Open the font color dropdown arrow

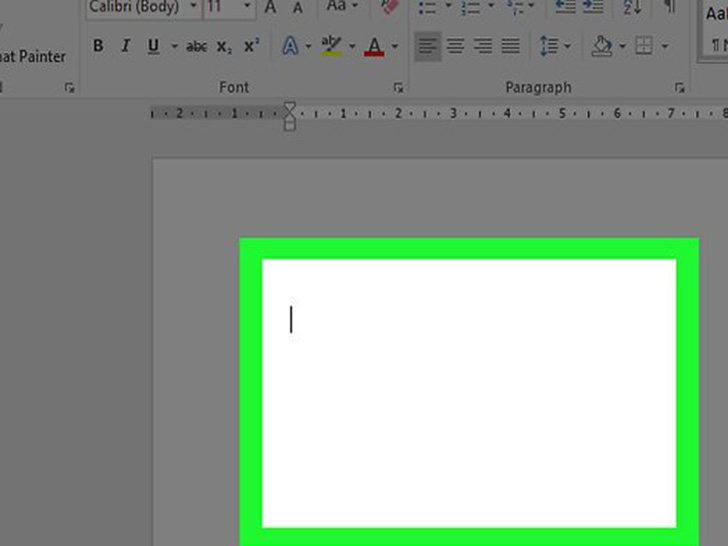pos(395,46)
